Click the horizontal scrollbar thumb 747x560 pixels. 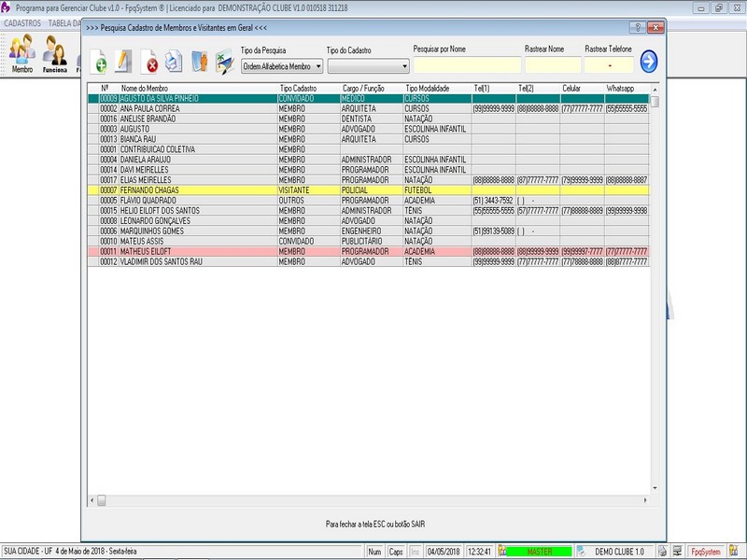tap(102, 500)
